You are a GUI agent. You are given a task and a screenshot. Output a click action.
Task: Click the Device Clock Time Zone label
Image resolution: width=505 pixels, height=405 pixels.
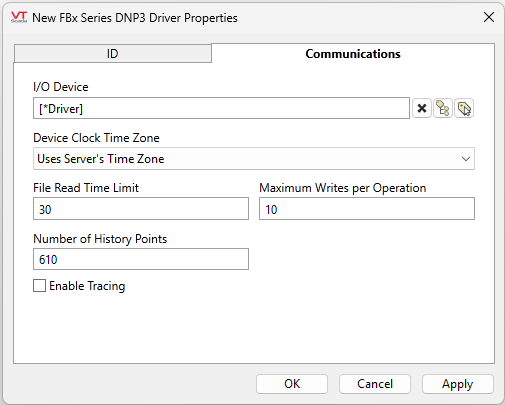click(96, 138)
